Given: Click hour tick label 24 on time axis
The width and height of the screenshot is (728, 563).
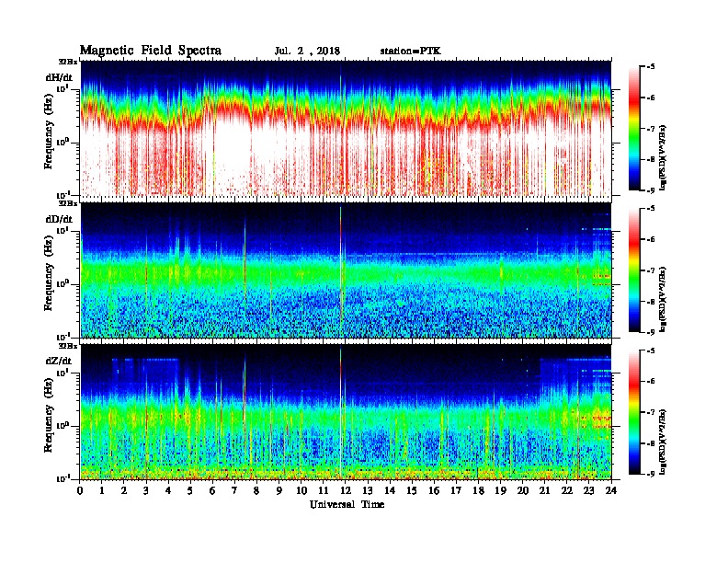Looking at the screenshot, I should [x=611, y=490].
